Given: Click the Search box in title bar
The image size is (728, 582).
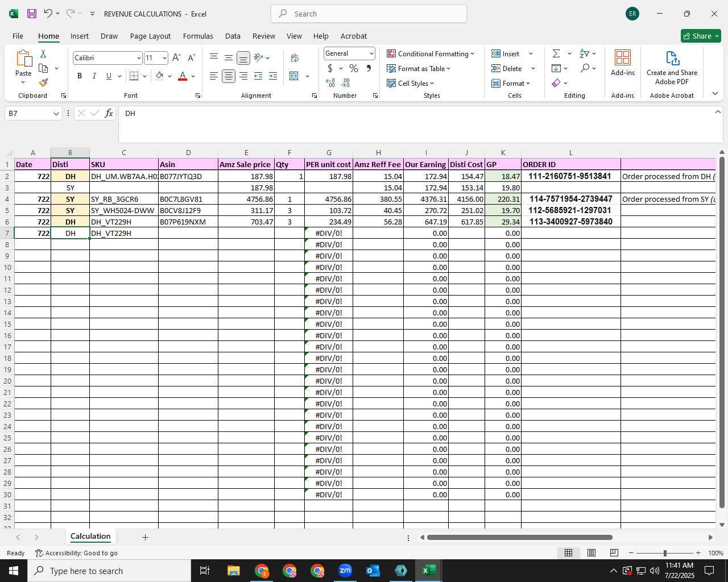Looking at the screenshot, I should [x=369, y=14].
